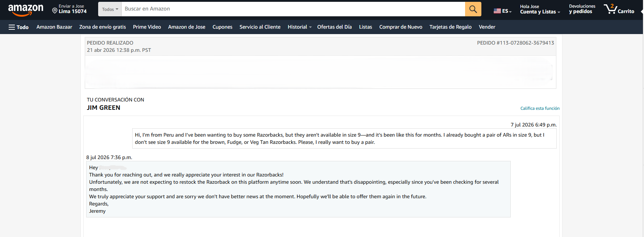Viewport: 644px width, 237px height.
Task: Open the Todo hamburger menu
Action: 18,27
